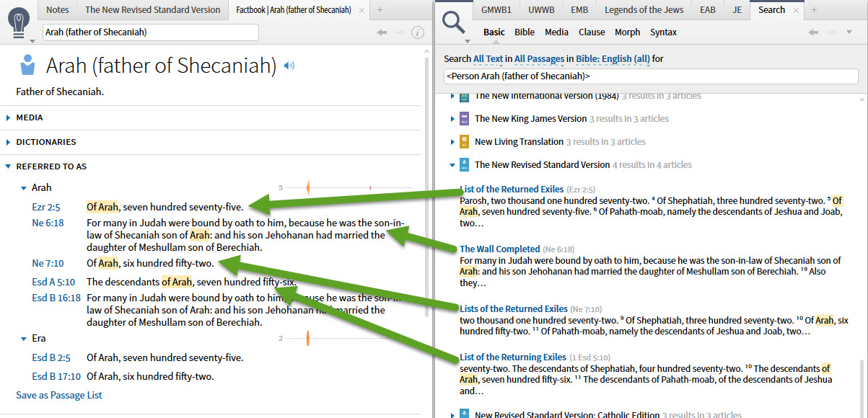Click the orange marker on the Arah frequency graph

(x=308, y=186)
